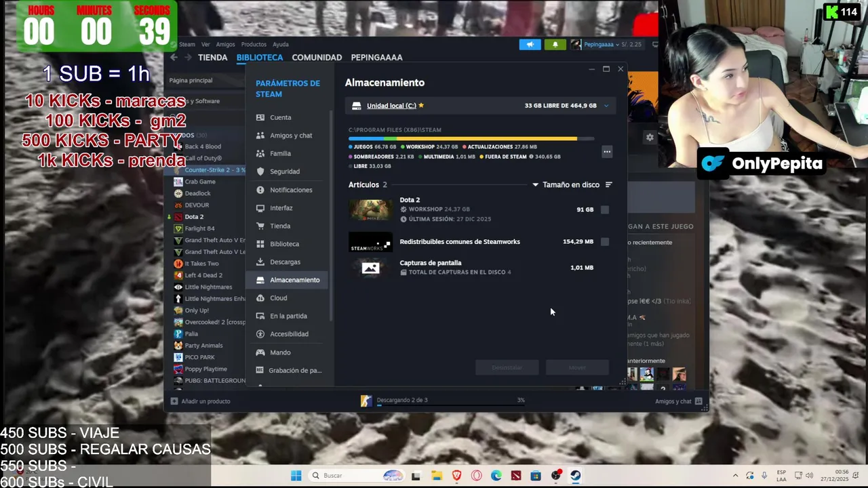The image size is (868, 488).
Task: Toggle sort order icon beside Tamaño en disco
Action: pyautogui.click(x=608, y=185)
